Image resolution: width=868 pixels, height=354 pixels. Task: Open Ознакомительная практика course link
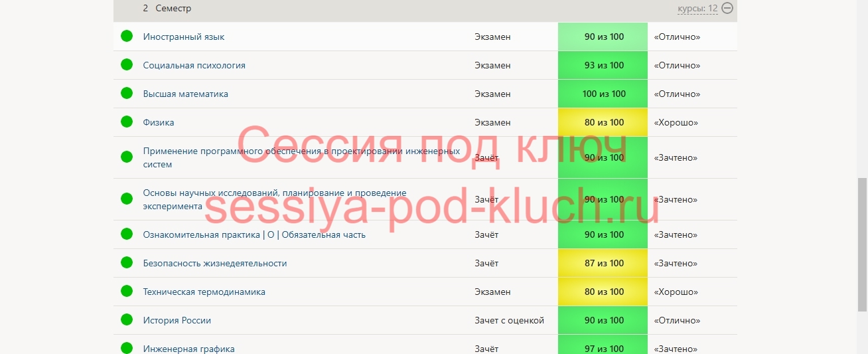click(254, 234)
